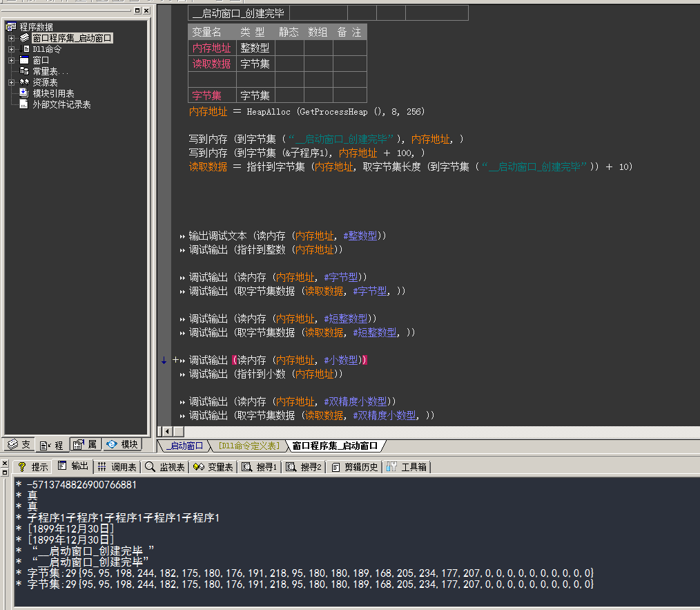Select 常量表 in program data tree
This screenshot has width=700, height=610.
50,72
